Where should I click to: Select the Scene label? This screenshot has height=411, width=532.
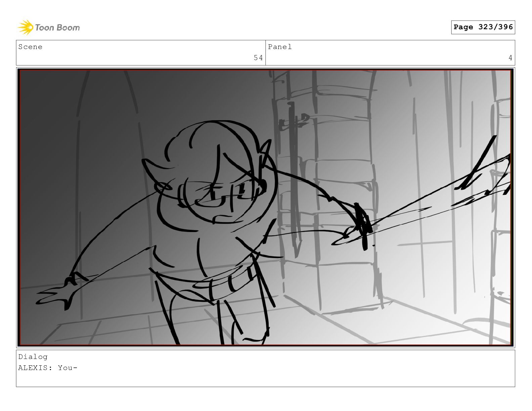pyautogui.click(x=30, y=47)
